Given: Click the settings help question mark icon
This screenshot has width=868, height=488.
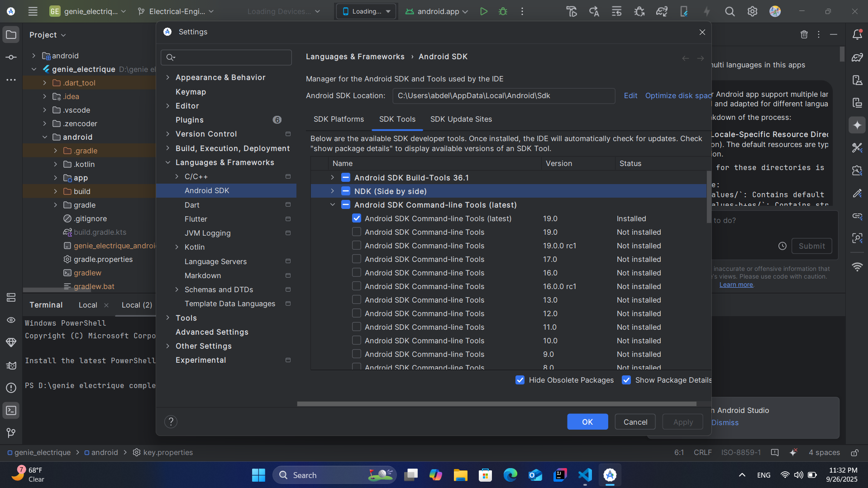Looking at the screenshot, I should (171, 422).
